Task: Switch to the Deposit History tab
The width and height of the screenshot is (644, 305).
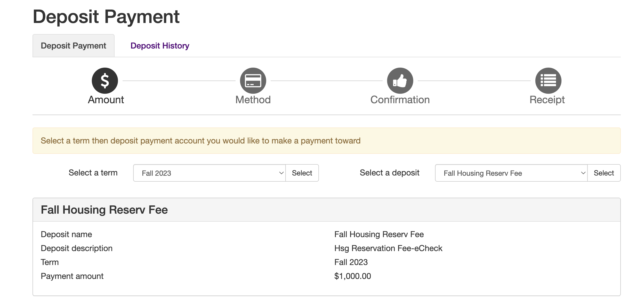Action: pyautogui.click(x=160, y=46)
